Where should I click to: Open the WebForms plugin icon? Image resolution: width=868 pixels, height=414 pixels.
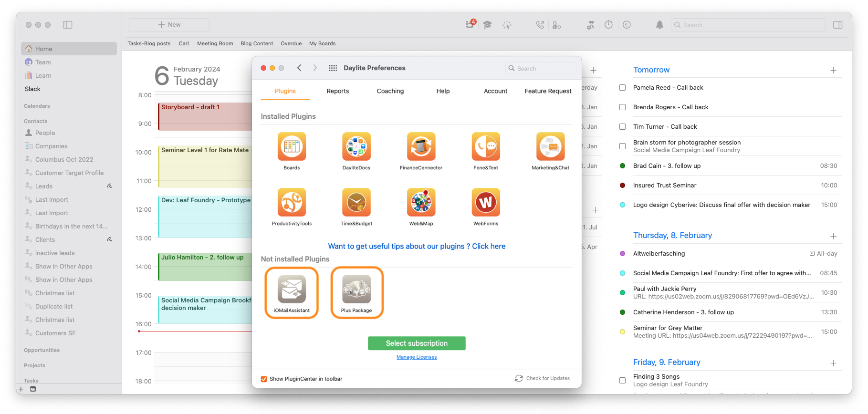(x=486, y=202)
